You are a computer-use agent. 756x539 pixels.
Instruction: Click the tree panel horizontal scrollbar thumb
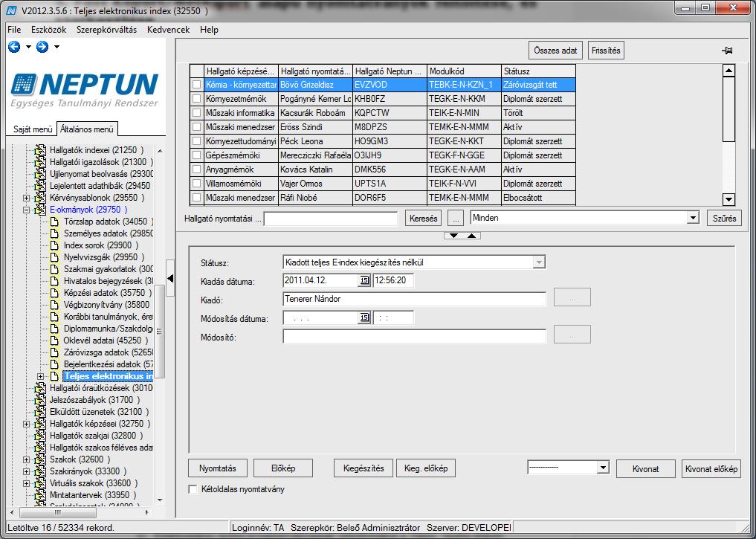(58, 512)
